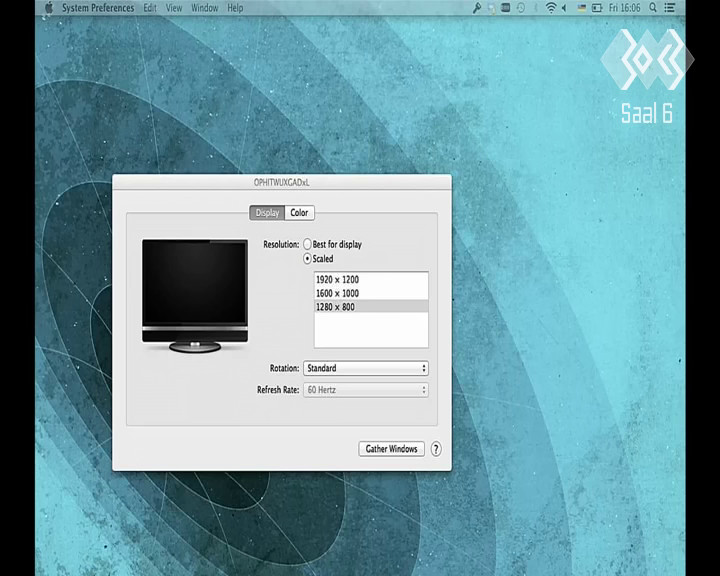Open the Edit menu
The height and width of the screenshot is (576, 720).
click(150, 8)
